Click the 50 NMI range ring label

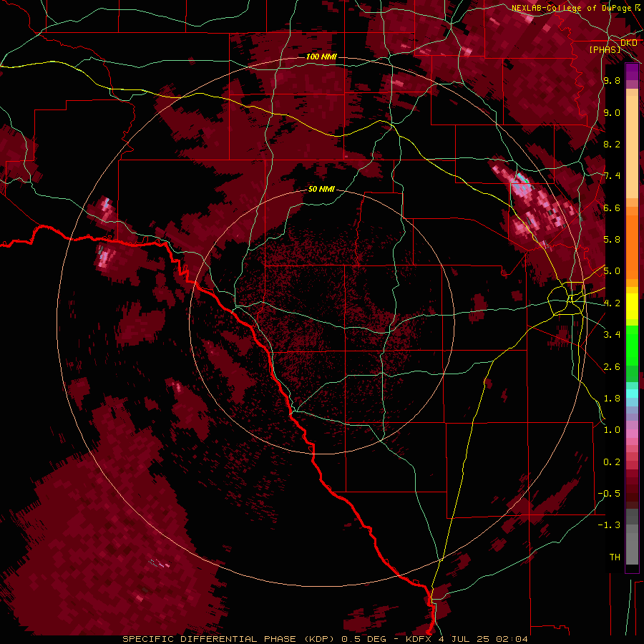click(321, 189)
